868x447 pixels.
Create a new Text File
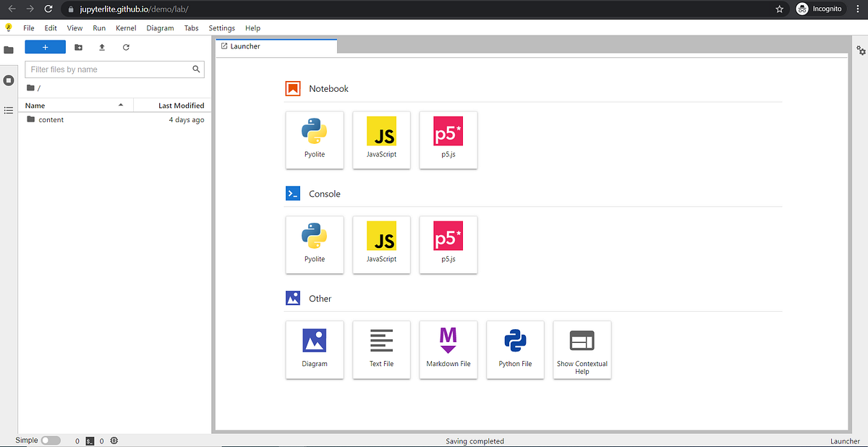click(381, 349)
